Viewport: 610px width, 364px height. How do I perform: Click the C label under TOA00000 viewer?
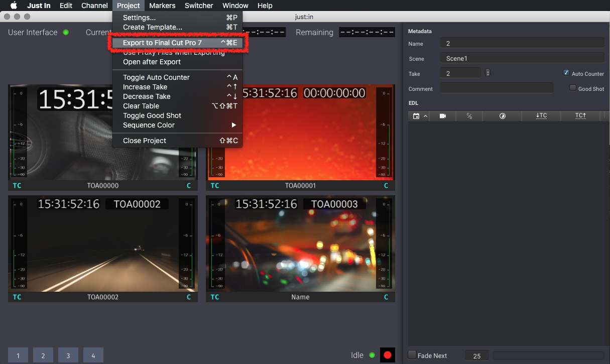pyautogui.click(x=189, y=186)
